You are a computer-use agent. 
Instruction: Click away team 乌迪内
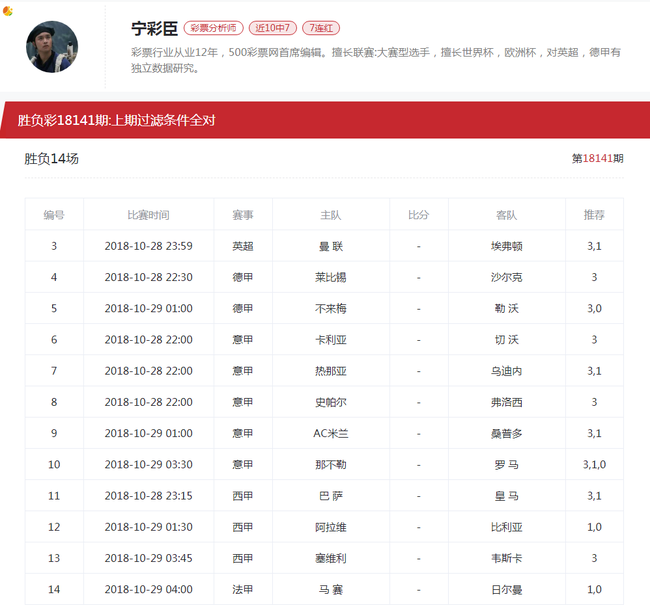pos(506,371)
